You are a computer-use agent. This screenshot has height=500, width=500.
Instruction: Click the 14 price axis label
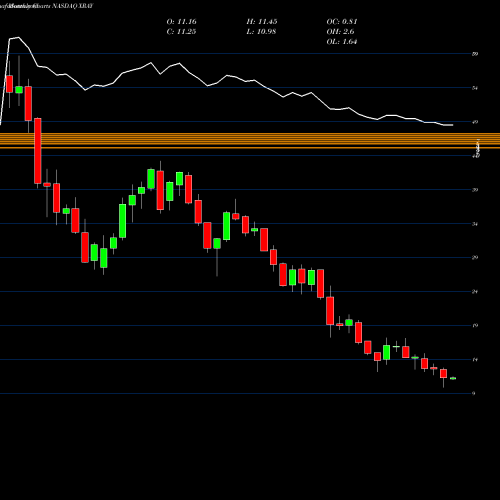point(475,359)
